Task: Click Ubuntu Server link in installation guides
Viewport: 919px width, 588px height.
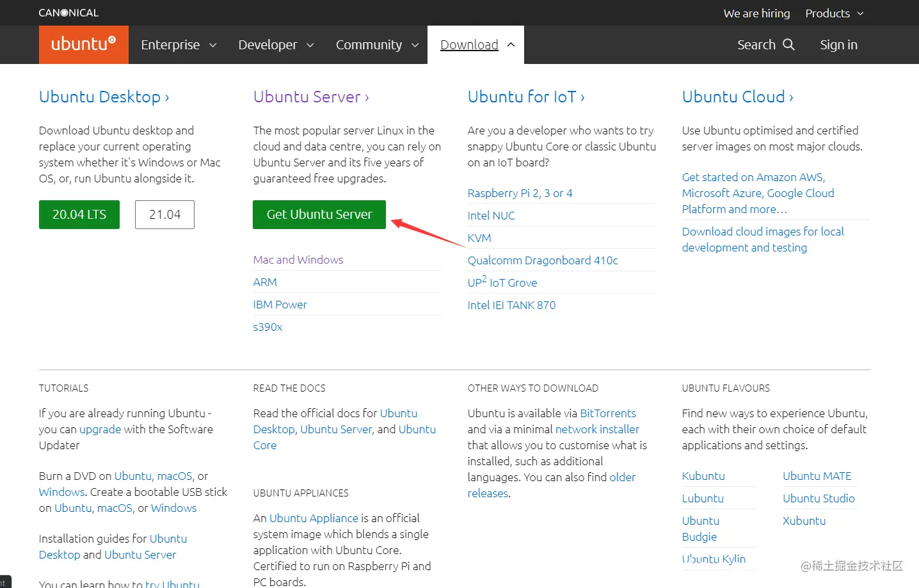Action: (140, 555)
